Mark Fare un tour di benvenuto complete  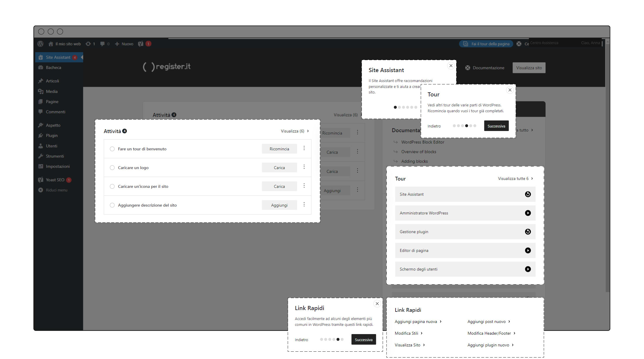pos(112,149)
